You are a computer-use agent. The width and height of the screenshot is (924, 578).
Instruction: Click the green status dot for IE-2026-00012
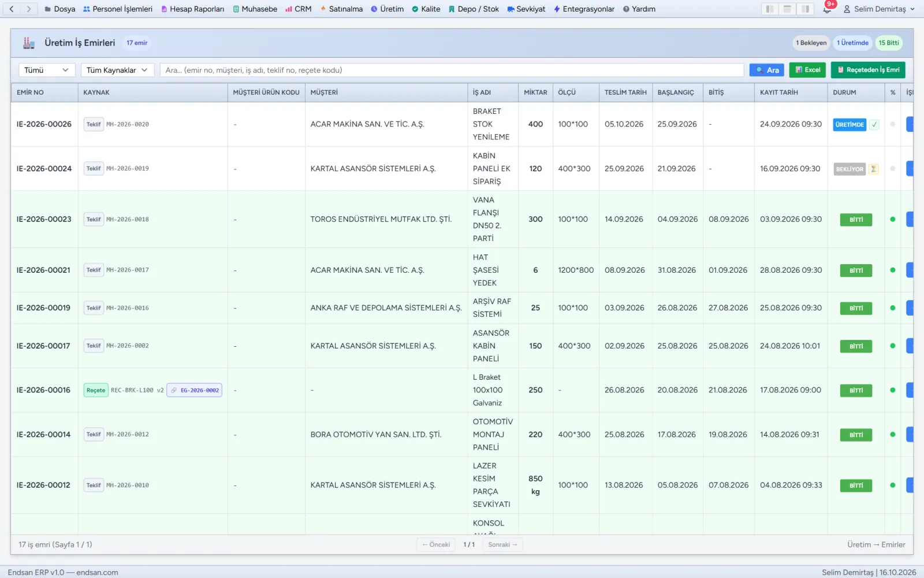893,486
